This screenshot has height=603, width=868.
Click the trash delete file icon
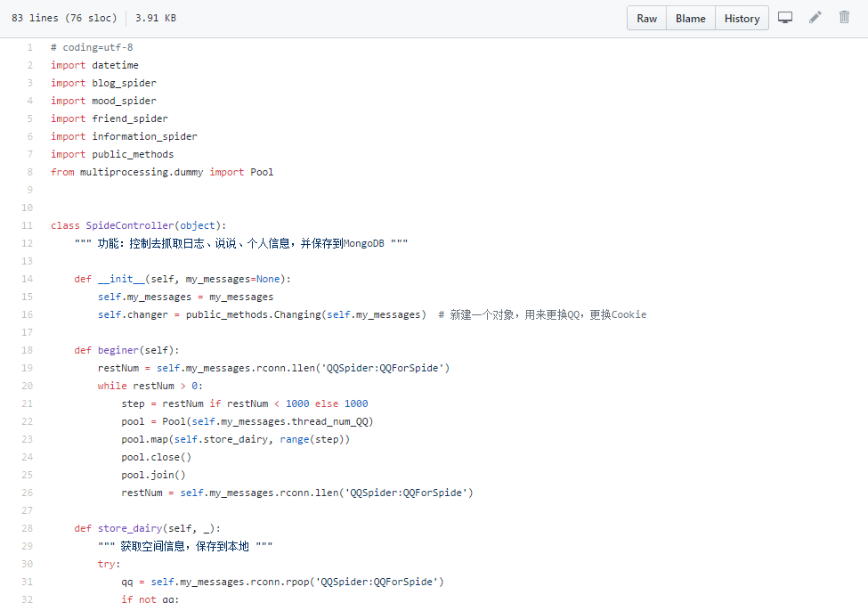pos(844,18)
